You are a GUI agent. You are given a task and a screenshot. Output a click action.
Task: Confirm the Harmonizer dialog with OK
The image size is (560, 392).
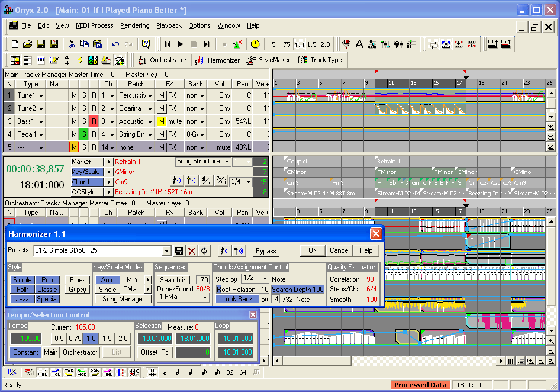pyautogui.click(x=313, y=250)
